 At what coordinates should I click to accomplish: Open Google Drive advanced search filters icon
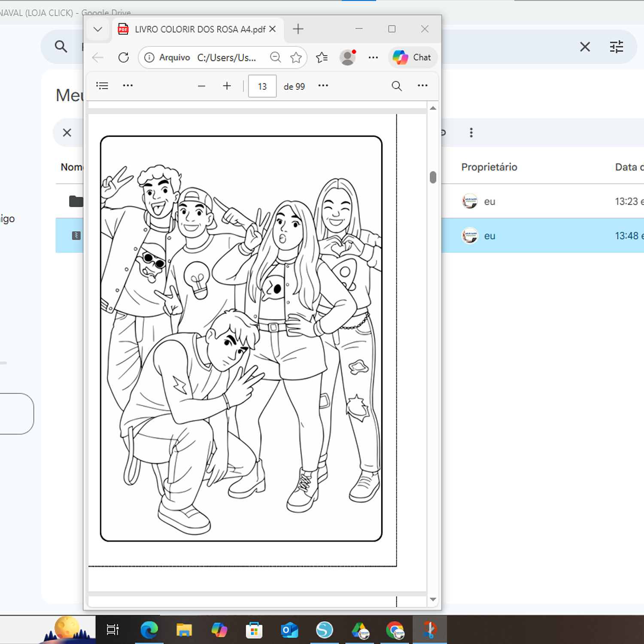(x=617, y=47)
